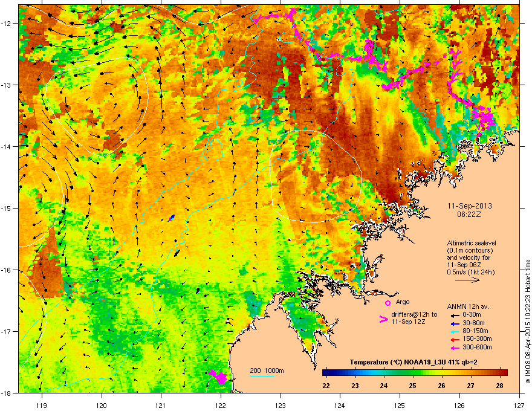Viewport: 532px width, 411px height.
Task: Click the latitude axis label -15
Action: click(x=6, y=208)
